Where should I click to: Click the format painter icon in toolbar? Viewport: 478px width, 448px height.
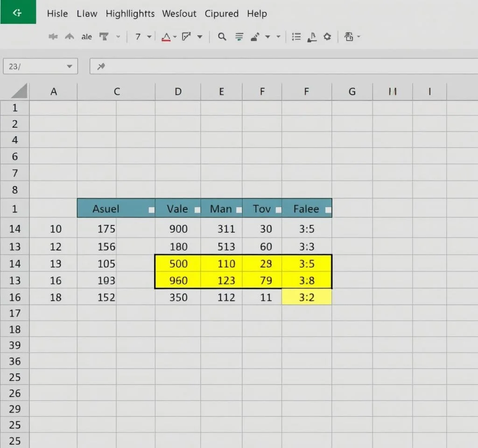(103, 37)
